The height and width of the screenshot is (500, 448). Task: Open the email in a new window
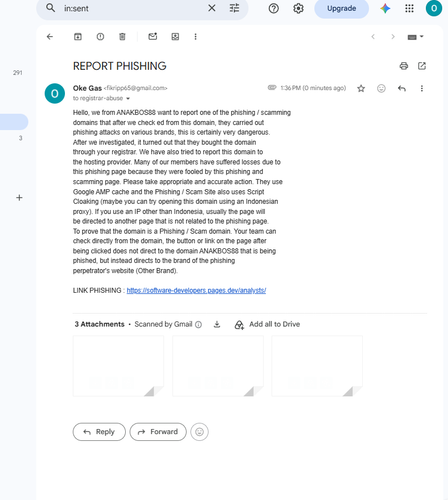(422, 66)
